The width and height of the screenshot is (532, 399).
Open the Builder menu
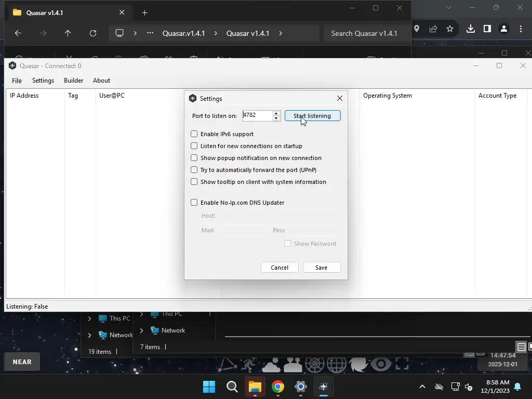tap(73, 81)
